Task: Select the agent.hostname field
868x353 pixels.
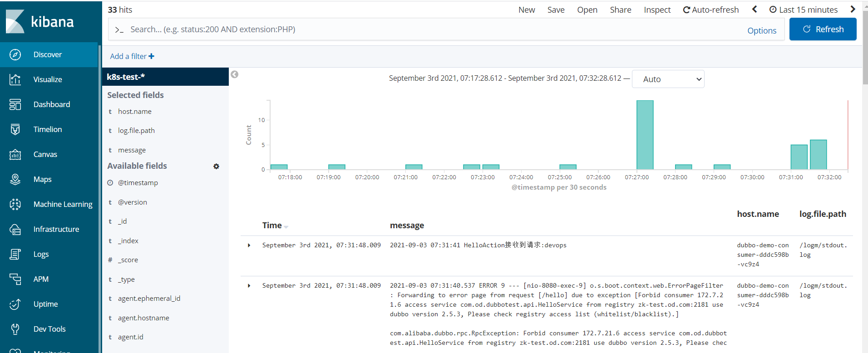Action: (143, 318)
